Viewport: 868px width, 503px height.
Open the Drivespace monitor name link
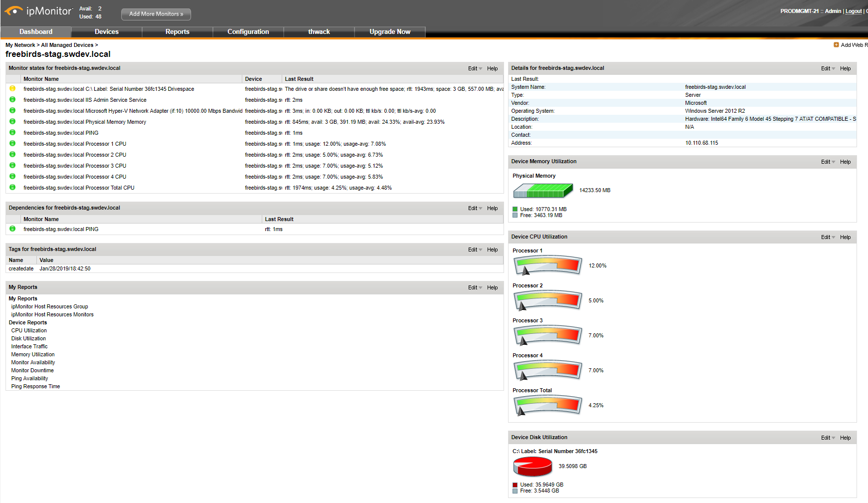point(109,89)
